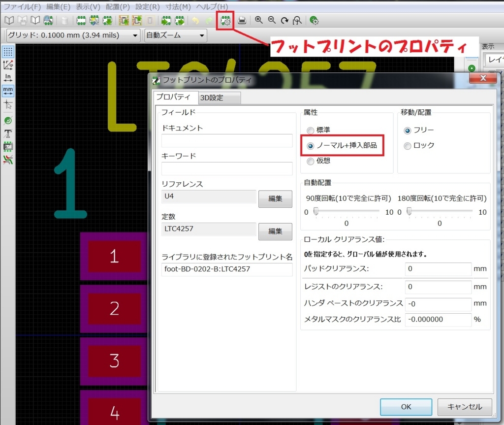
Task: Switch to polar coordinates display
Action: [x=8, y=65]
